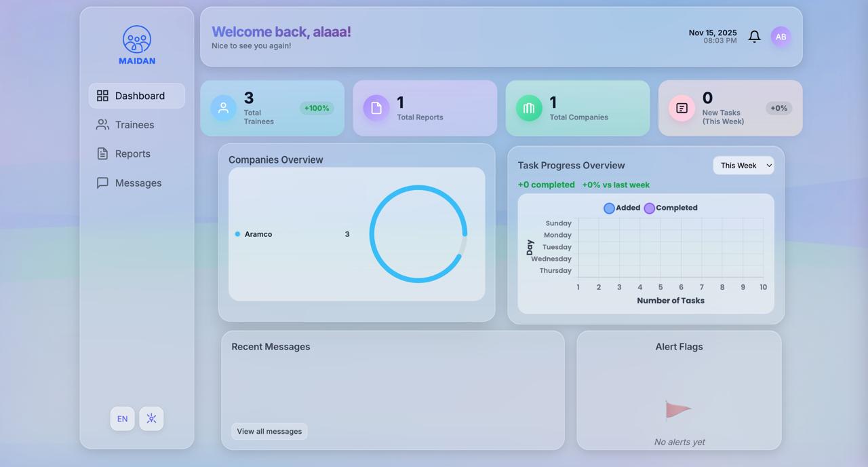This screenshot has height=467, width=868.
Task: Click the Aramco legend entry
Action: pyautogui.click(x=258, y=233)
